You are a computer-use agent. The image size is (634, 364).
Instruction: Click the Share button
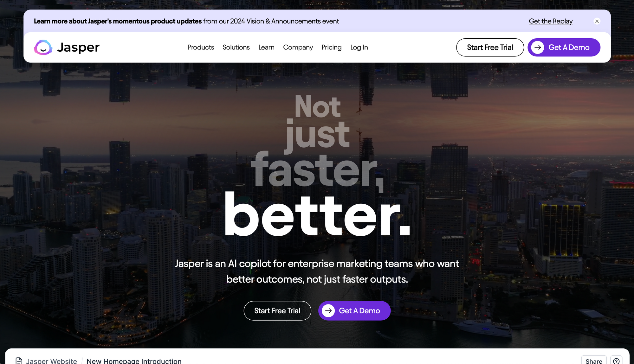point(594,361)
